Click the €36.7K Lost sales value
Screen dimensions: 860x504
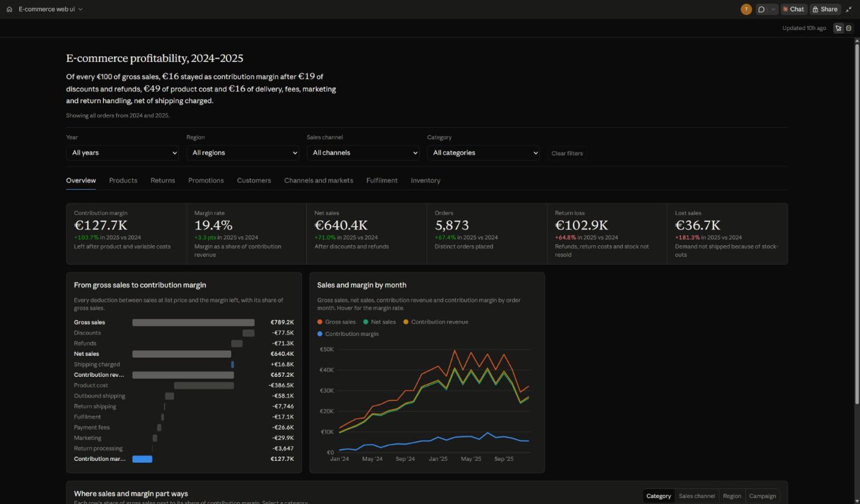pyautogui.click(x=698, y=226)
